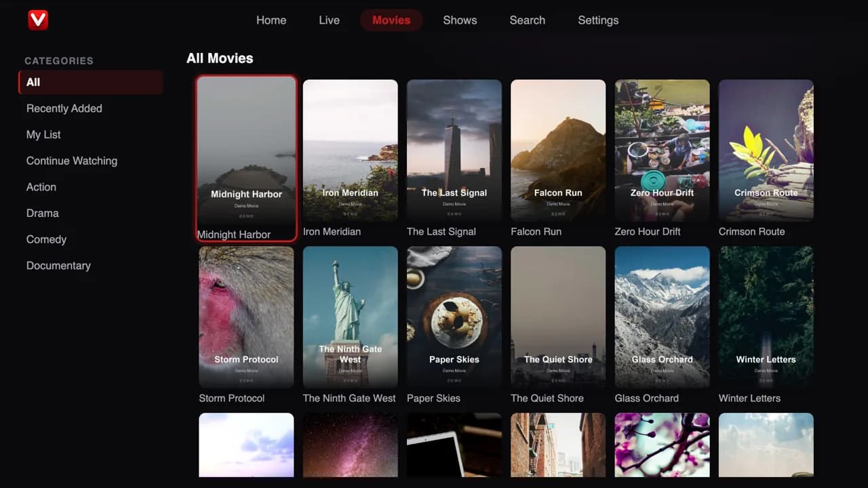Click the Zero Hour Drift title below poster
The height and width of the screenshot is (488, 868).
648,232
